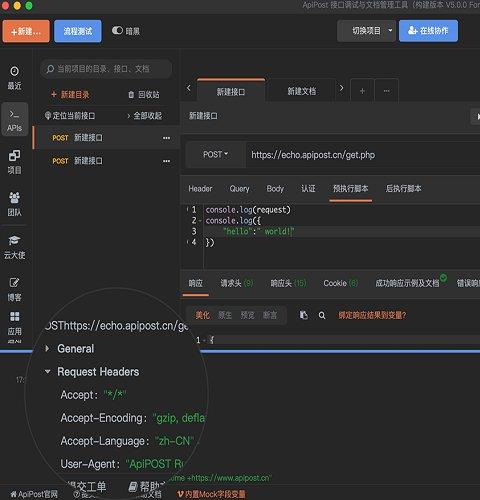Switch to the Body tab
This screenshot has width=480, height=500.
pyautogui.click(x=275, y=189)
